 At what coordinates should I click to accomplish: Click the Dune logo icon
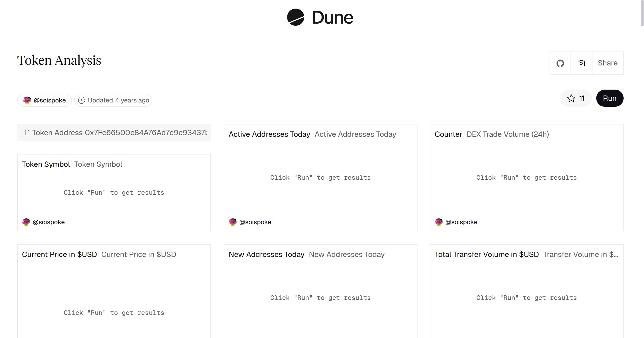click(x=295, y=17)
